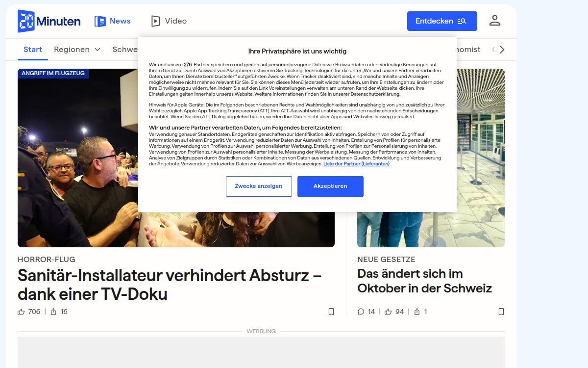
Task: Open the News section
Action: pyautogui.click(x=112, y=21)
